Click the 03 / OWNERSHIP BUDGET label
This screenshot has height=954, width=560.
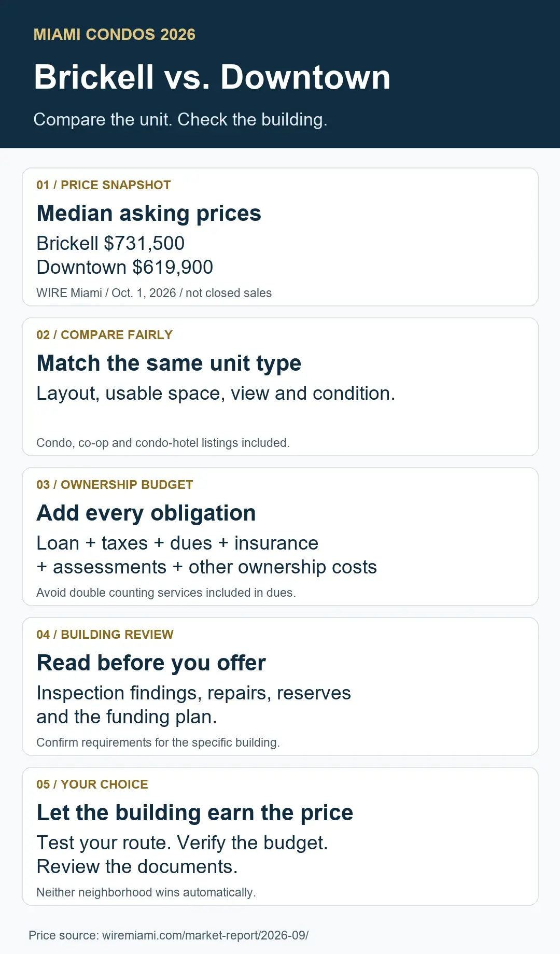pos(115,485)
